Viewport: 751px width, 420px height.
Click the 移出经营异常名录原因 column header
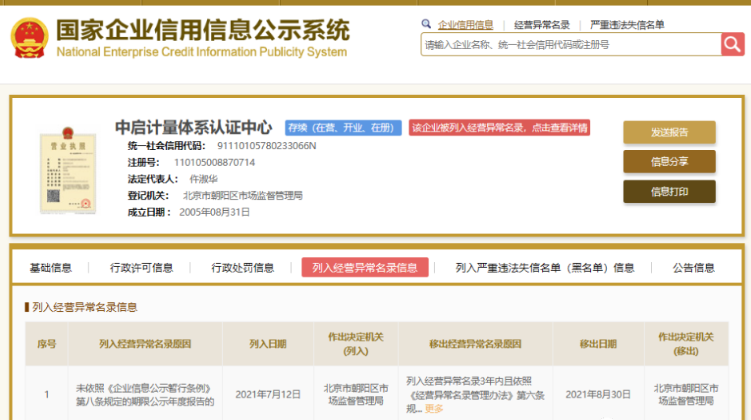point(475,344)
